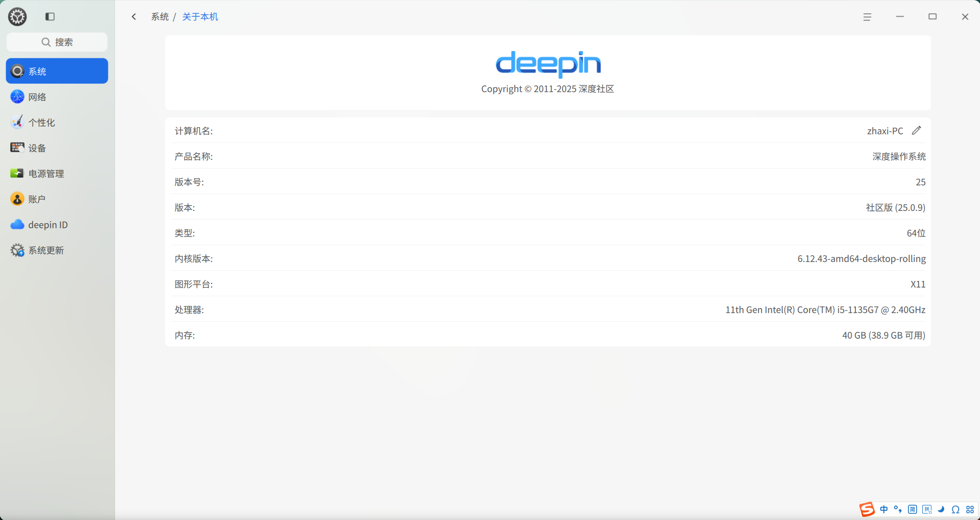Open the Omega special symbols icon

click(955, 510)
